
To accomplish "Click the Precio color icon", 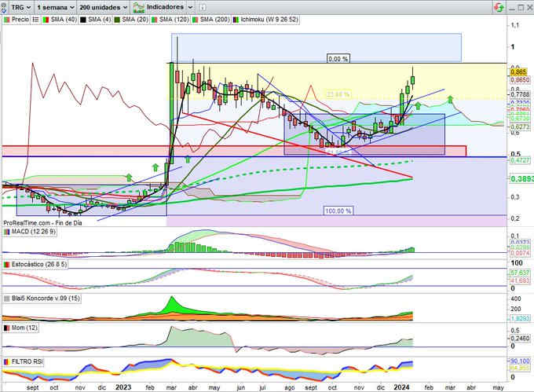I will [x=6, y=20].
